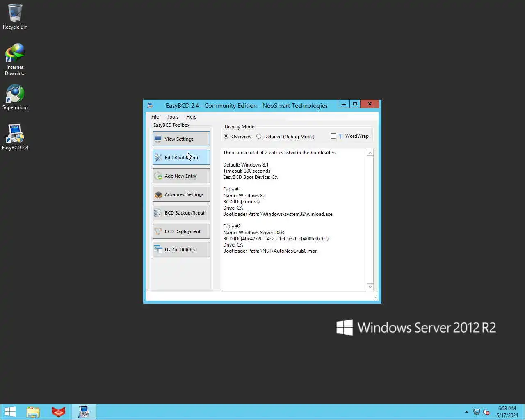Maximize the EasyBCD window
The width and height of the screenshot is (525, 420).
coord(355,104)
